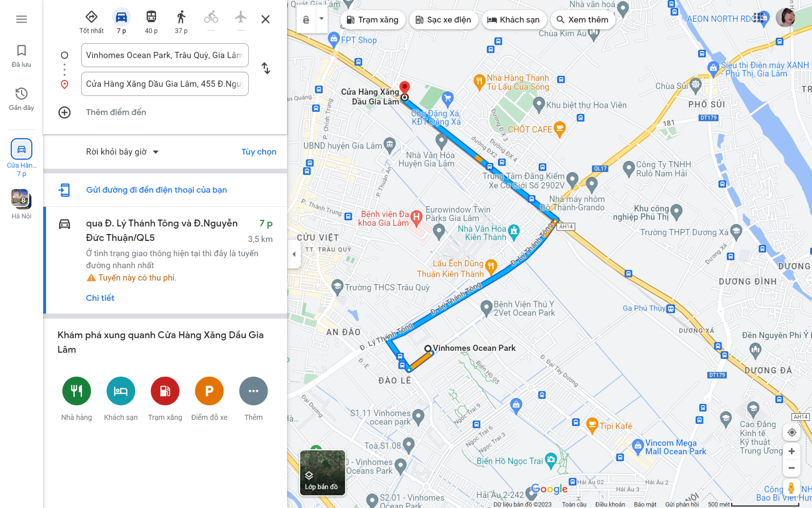Toggle Lớp bản đồ satellite layer
812x508 pixels.
coord(322,473)
